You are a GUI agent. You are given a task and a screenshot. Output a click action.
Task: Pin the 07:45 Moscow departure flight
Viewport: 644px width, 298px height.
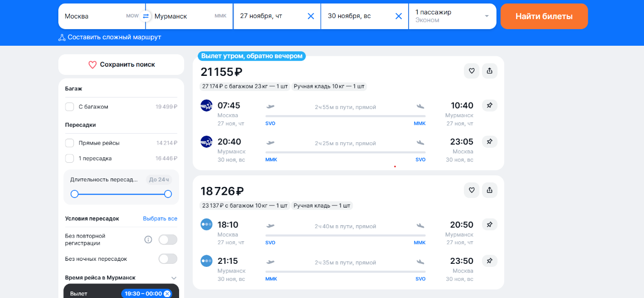490,106
